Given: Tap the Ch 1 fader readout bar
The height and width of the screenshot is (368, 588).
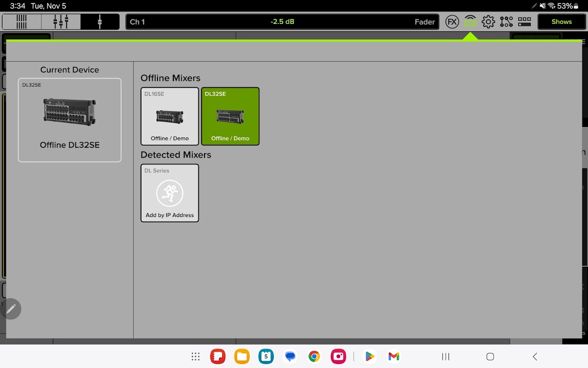Looking at the screenshot, I should tap(283, 22).
